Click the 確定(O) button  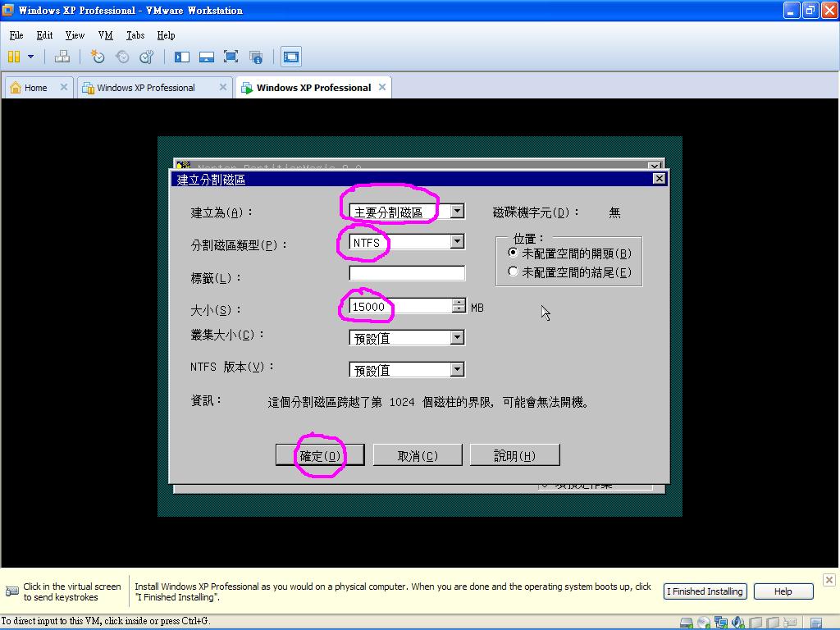tap(320, 455)
